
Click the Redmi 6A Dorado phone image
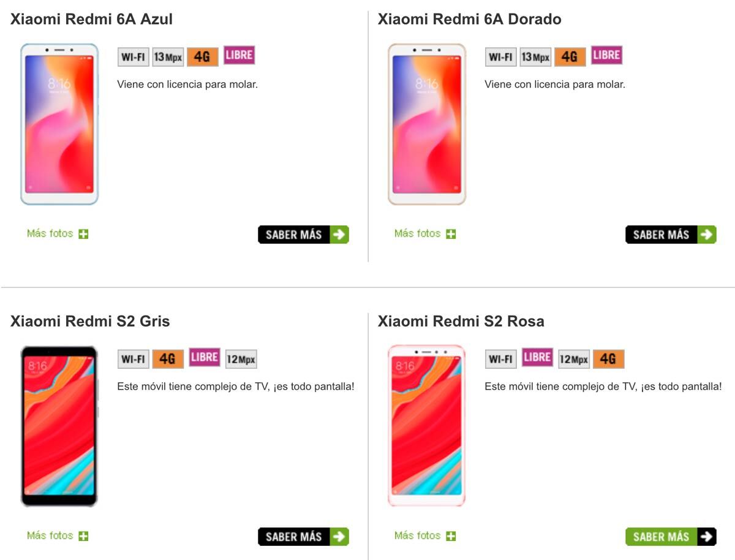pos(427,124)
